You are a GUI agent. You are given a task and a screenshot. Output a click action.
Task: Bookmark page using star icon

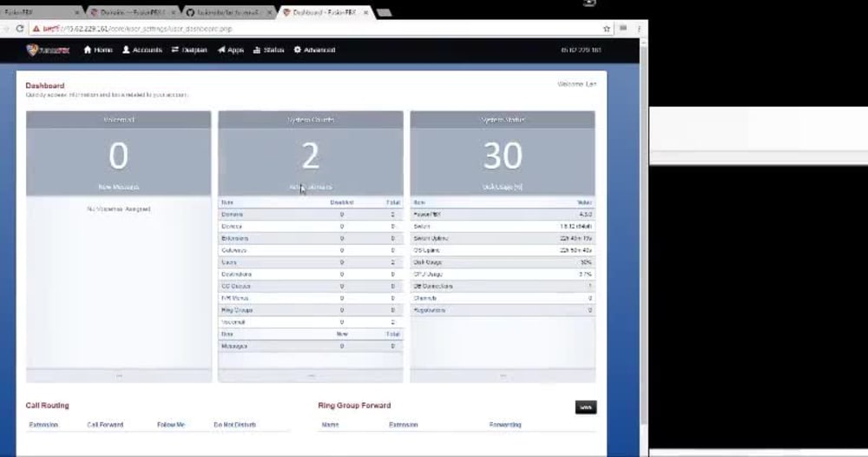click(x=606, y=29)
